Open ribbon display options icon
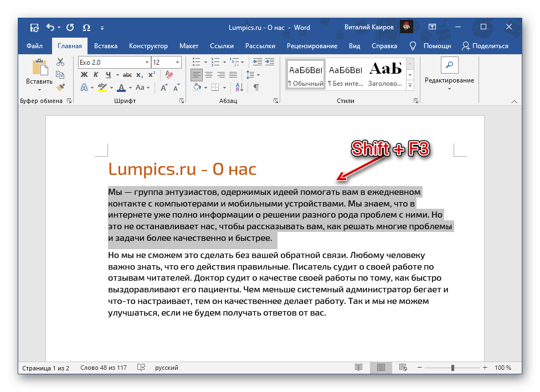This screenshot has height=392, width=540. coord(432,27)
